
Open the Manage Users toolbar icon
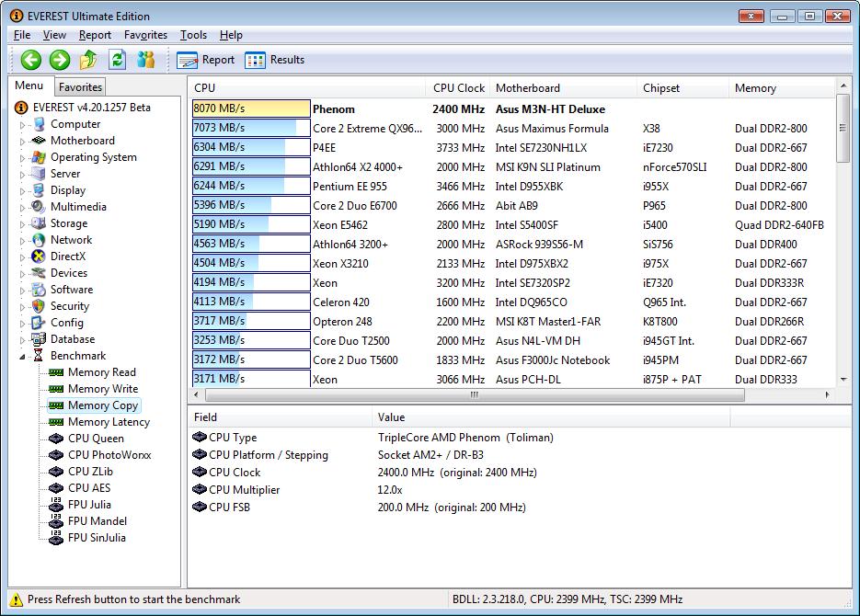(x=146, y=60)
